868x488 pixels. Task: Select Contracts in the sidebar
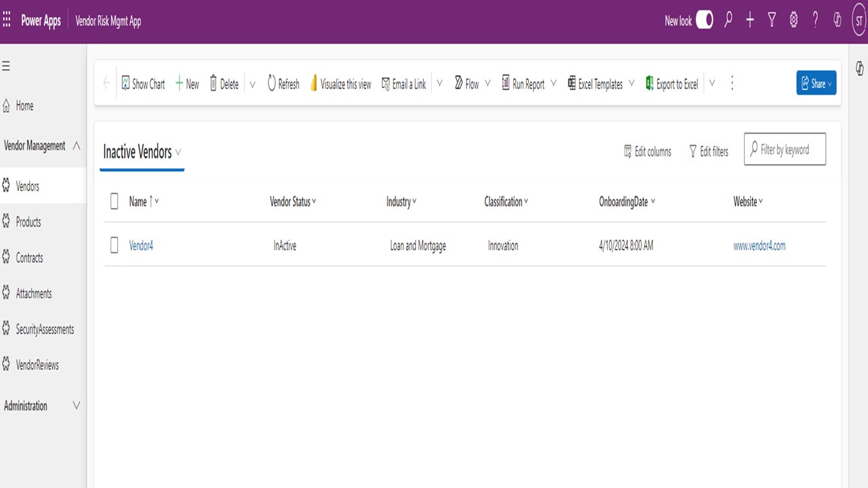(x=43, y=258)
